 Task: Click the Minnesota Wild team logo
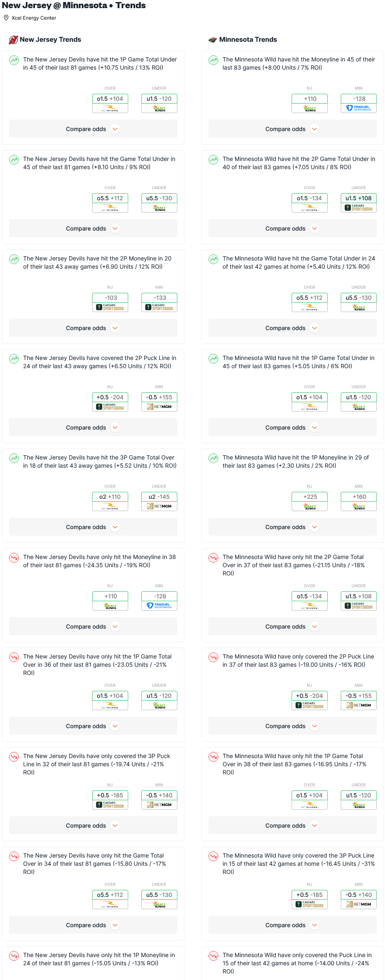tap(213, 40)
